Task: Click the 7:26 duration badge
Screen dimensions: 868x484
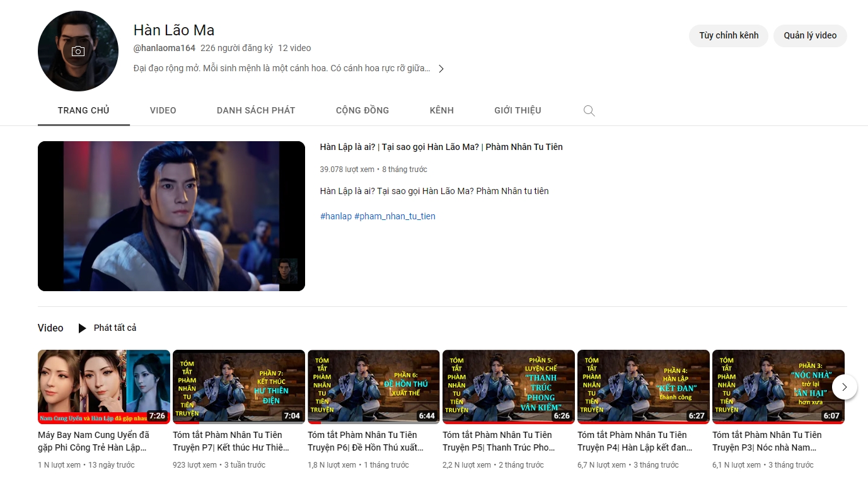Action: tap(157, 416)
